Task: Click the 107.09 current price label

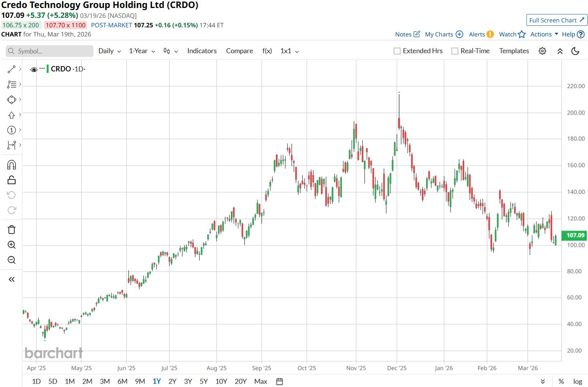Action: tap(574, 235)
